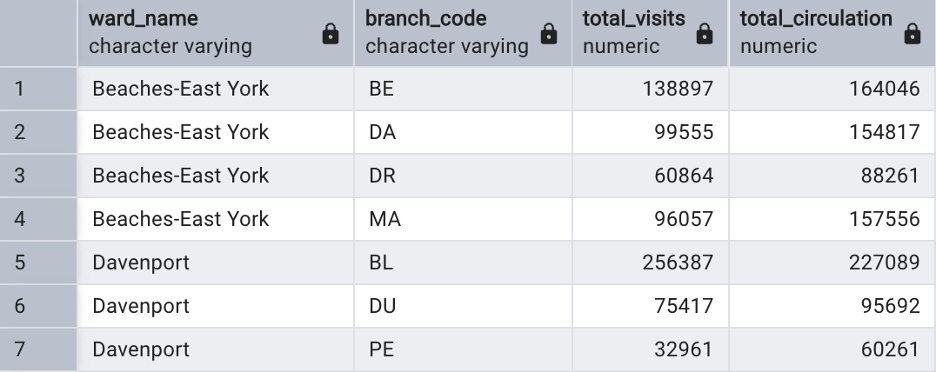936x372 pixels.
Task: Select the total_circulation column header
Action: coord(832,33)
